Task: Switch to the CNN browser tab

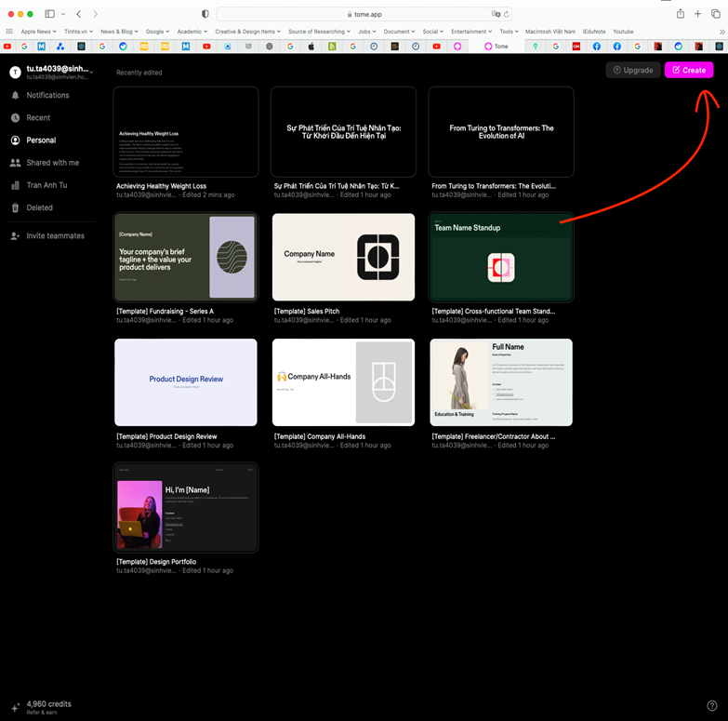Action: pos(576,47)
